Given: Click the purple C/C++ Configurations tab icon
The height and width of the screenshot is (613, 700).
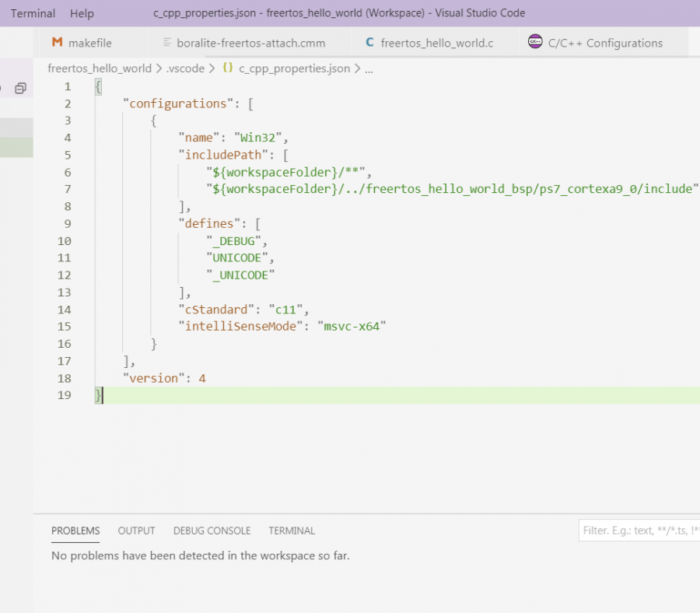Looking at the screenshot, I should pyautogui.click(x=537, y=43).
